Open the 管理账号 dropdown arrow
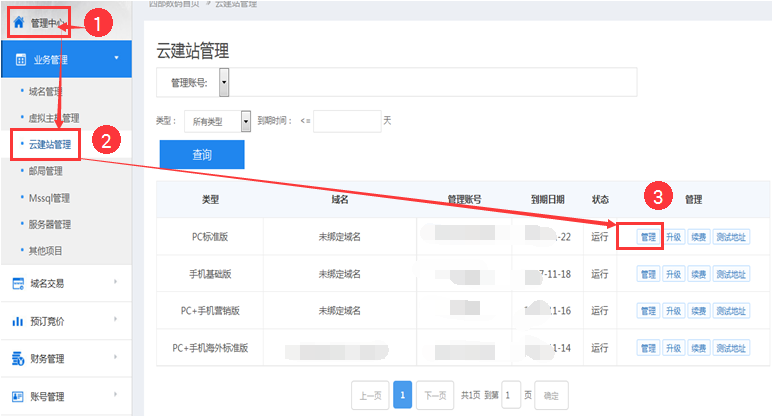The height and width of the screenshot is (418, 772). (224, 82)
